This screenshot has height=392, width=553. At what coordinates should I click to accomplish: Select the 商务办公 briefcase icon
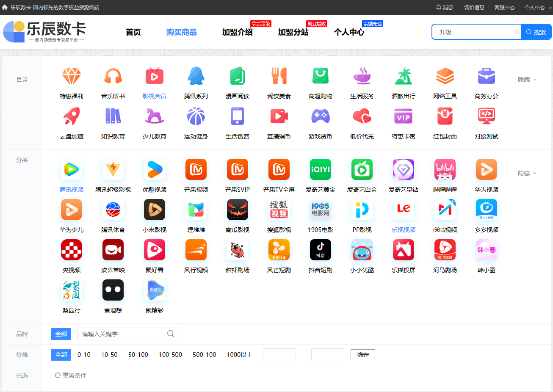click(487, 76)
